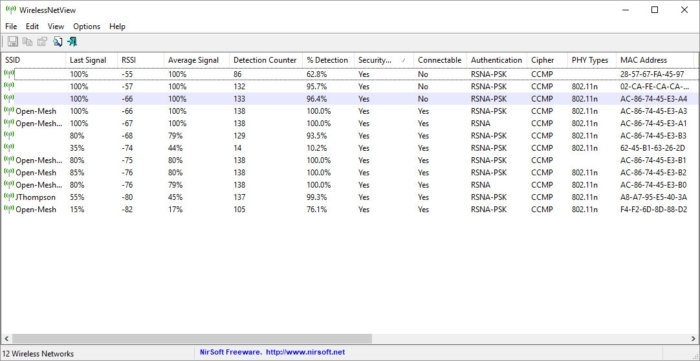Click the horizontal scrollbar left arrow
Image resolution: width=700 pixels, height=361 pixels.
(x=6, y=339)
